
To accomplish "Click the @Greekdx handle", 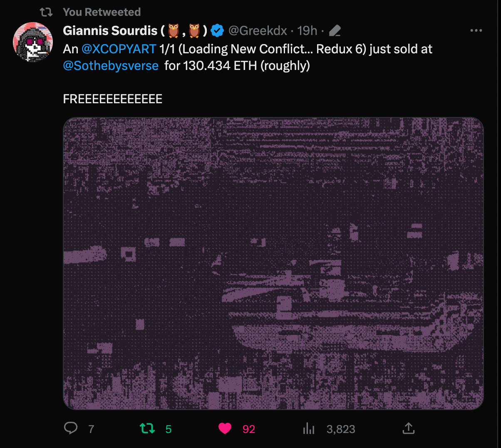I will point(258,30).
